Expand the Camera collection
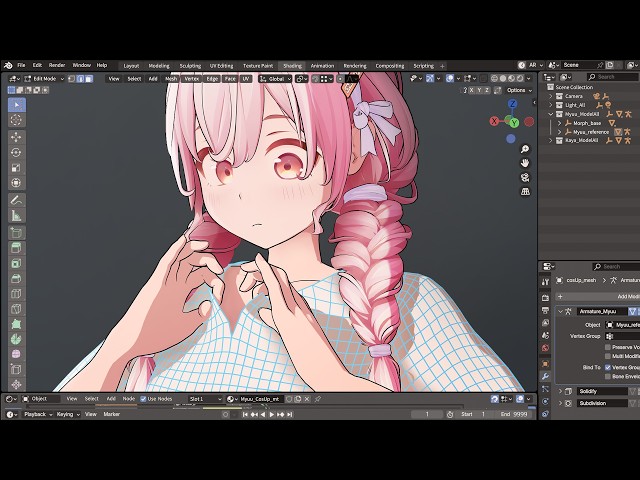 [551, 96]
